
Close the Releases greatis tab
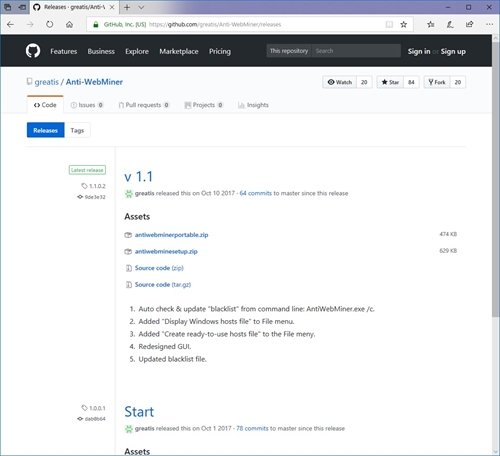point(112,7)
